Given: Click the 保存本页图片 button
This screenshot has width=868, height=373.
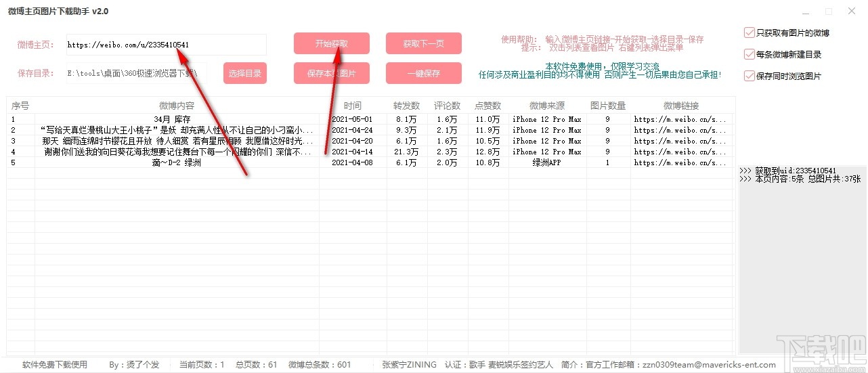Looking at the screenshot, I should [x=332, y=73].
